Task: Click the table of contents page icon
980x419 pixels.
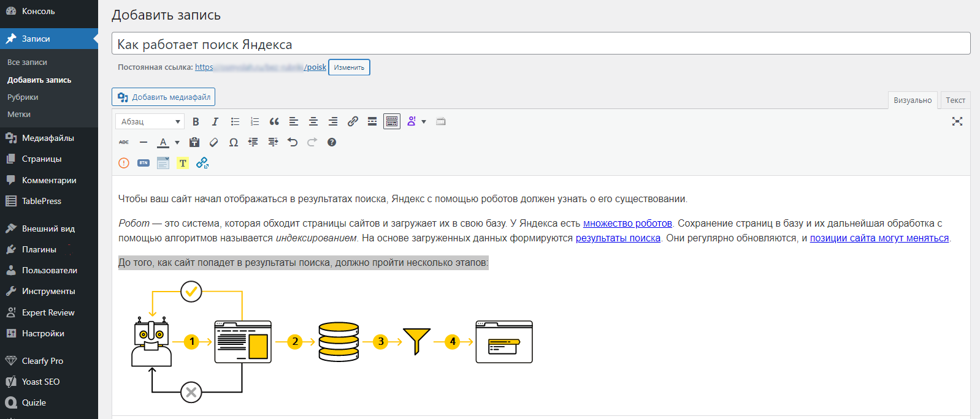Action: [163, 163]
